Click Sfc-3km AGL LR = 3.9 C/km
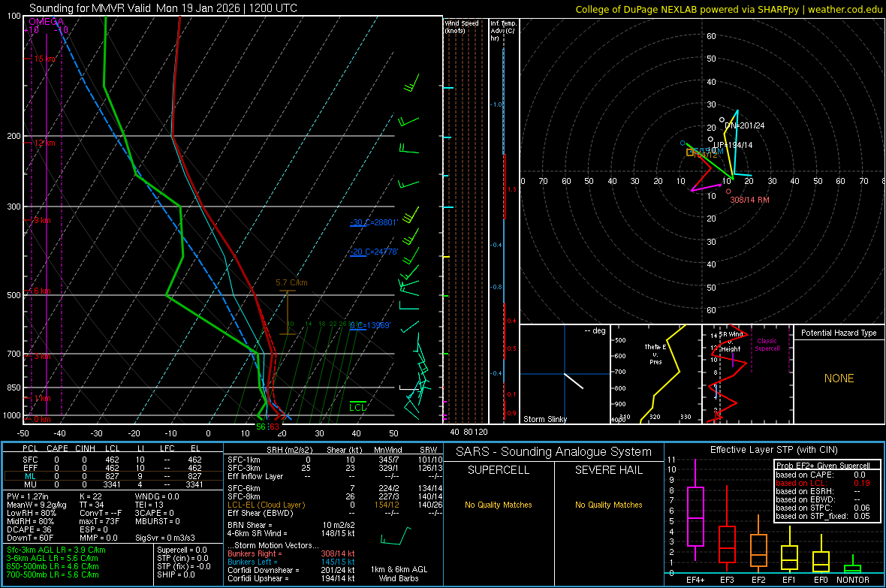 coord(56,550)
